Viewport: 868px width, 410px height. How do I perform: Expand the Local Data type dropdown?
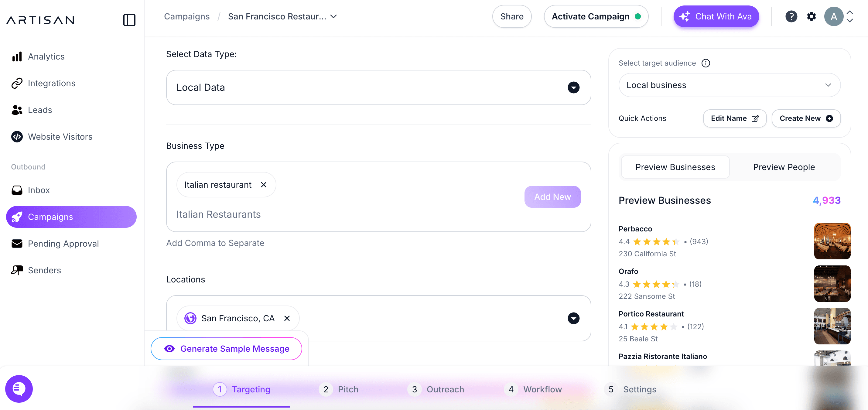573,87
